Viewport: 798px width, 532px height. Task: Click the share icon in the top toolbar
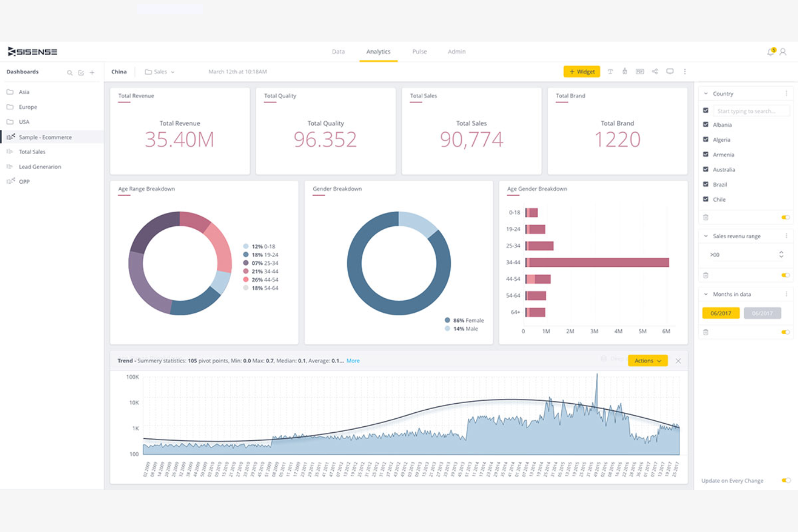pos(655,71)
